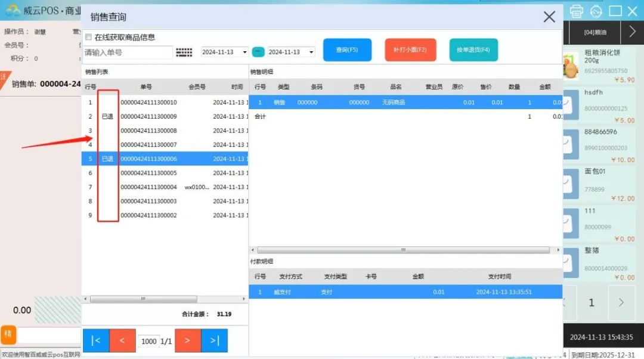This screenshot has height=359, width=644.
Task: Click the printer icon in title bar
Action: (576, 11)
